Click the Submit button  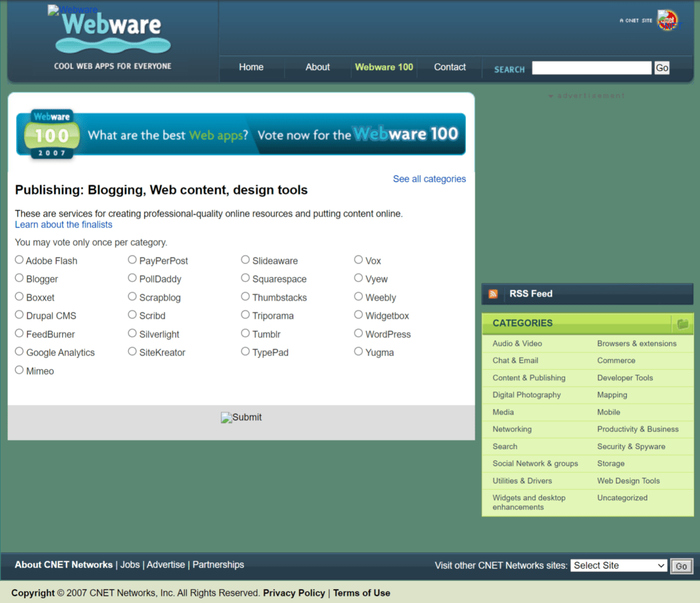pos(241,417)
